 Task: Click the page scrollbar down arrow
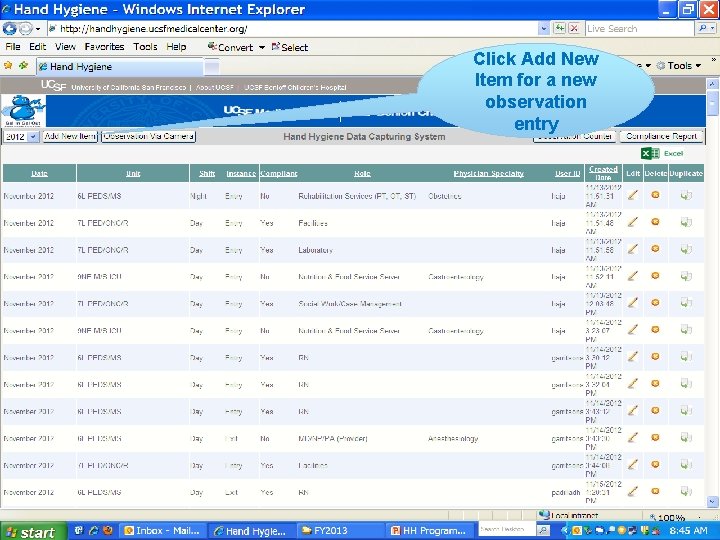click(x=712, y=501)
